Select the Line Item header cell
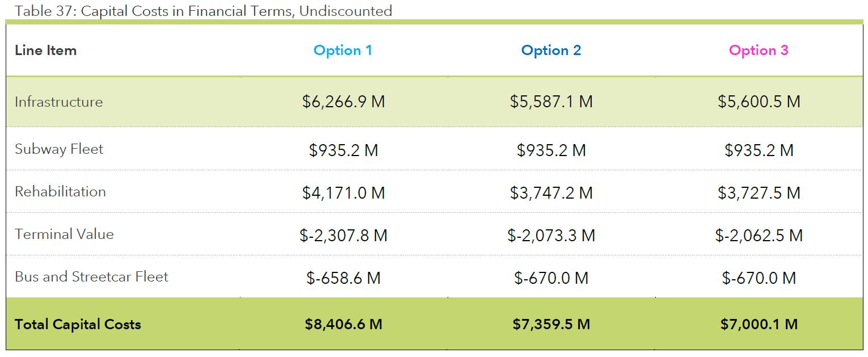The width and height of the screenshot is (868, 357). point(45,51)
